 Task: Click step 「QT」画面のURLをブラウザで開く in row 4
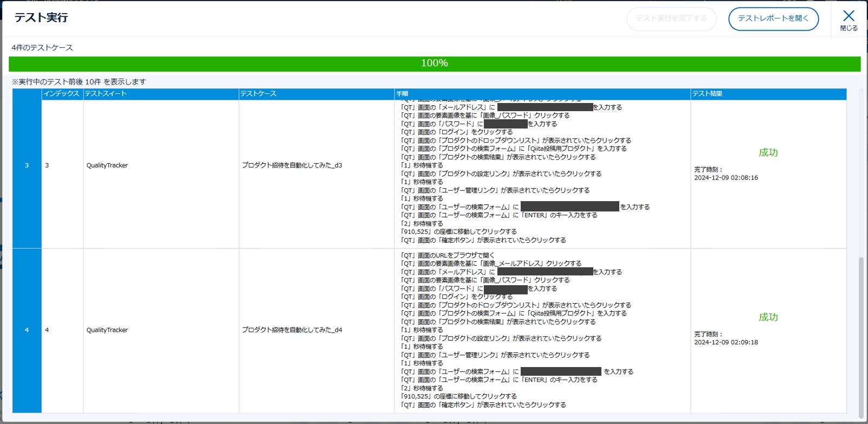(448, 255)
